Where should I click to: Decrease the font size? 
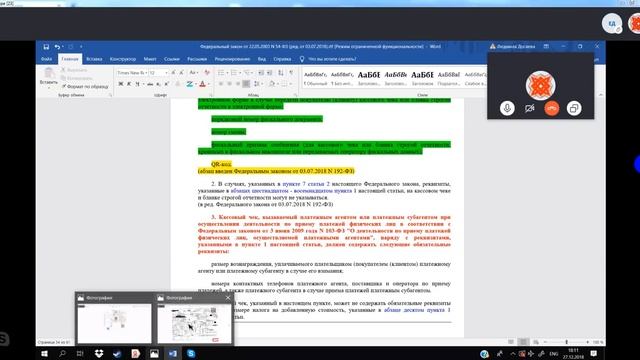tap(181, 73)
